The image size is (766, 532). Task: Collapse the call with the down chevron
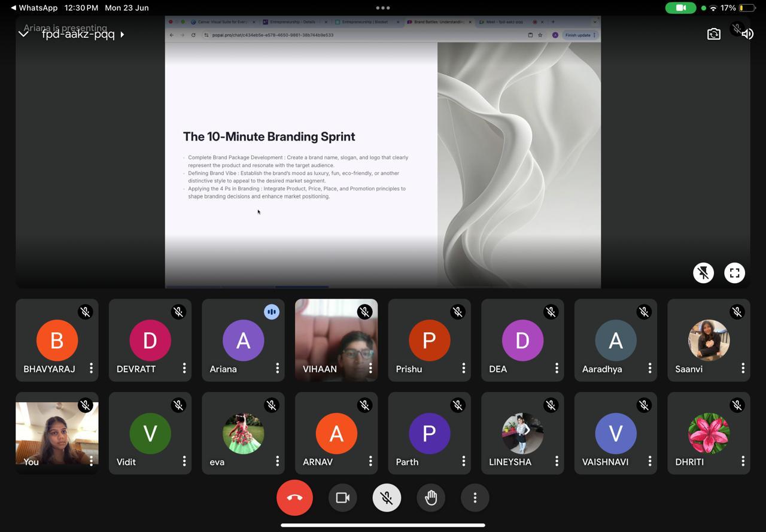(x=23, y=34)
